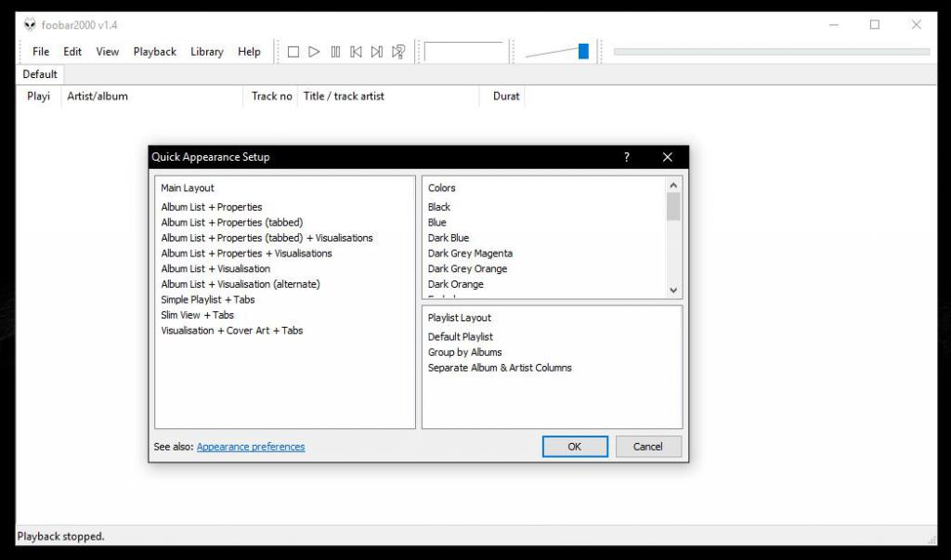Click the Colors list scrollbar thumb

[x=673, y=206]
